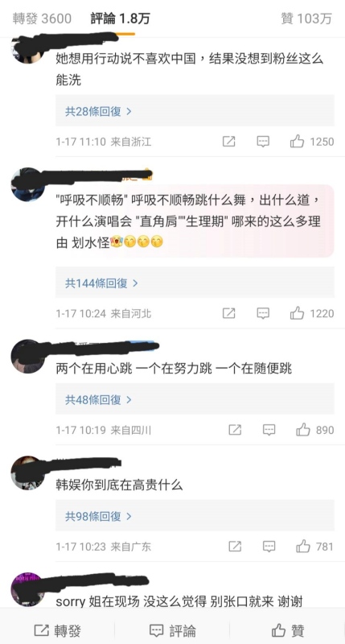
Task: Show 共98條回復 replies
Action: (x=98, y=516)
